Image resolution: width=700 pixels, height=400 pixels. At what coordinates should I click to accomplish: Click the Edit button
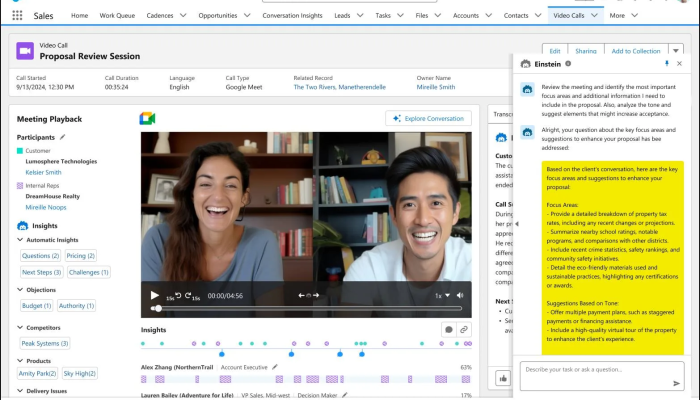(x=555, y=51)
